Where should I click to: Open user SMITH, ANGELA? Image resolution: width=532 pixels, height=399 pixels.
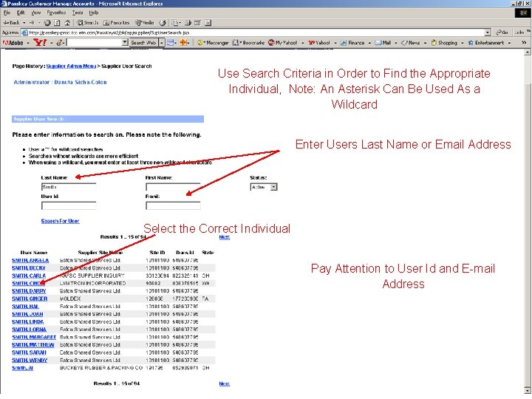tap(30, 260)
